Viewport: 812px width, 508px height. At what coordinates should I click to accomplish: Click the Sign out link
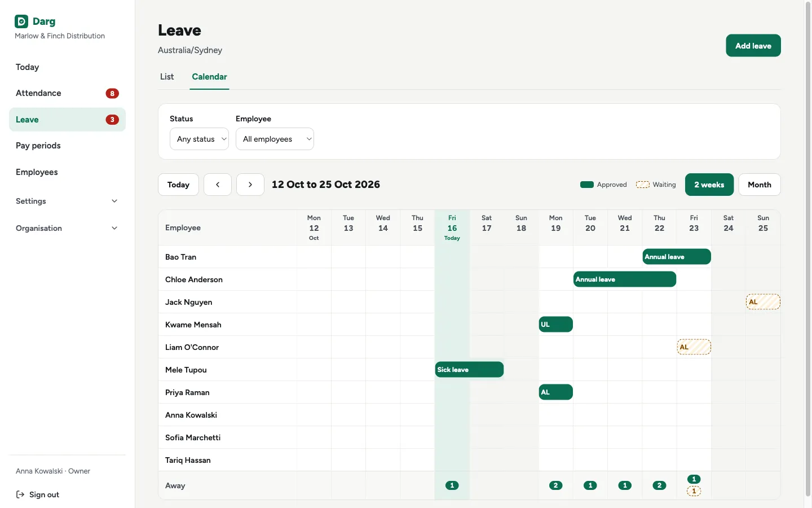[37, 494]
